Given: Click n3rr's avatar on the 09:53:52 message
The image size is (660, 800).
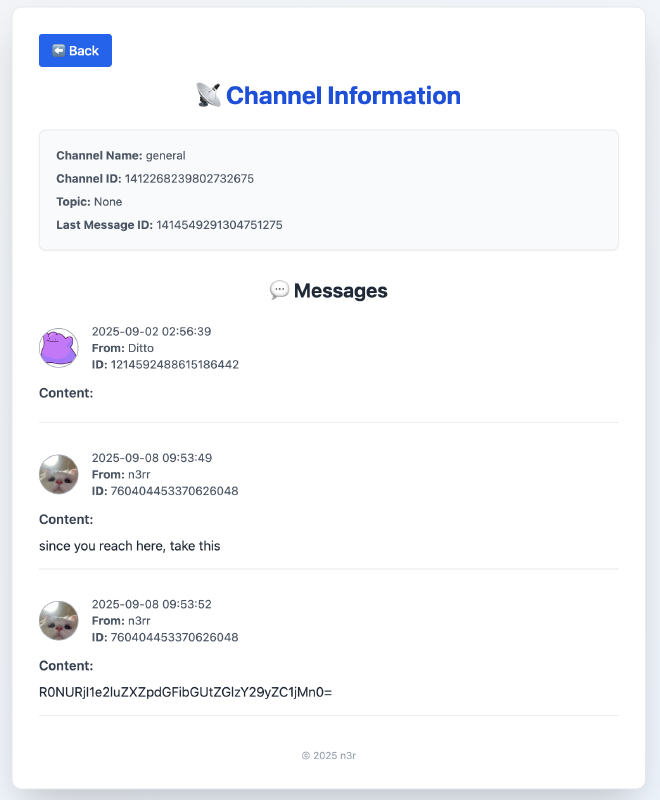Looking at the screenshot, I should tap(58, 620).
